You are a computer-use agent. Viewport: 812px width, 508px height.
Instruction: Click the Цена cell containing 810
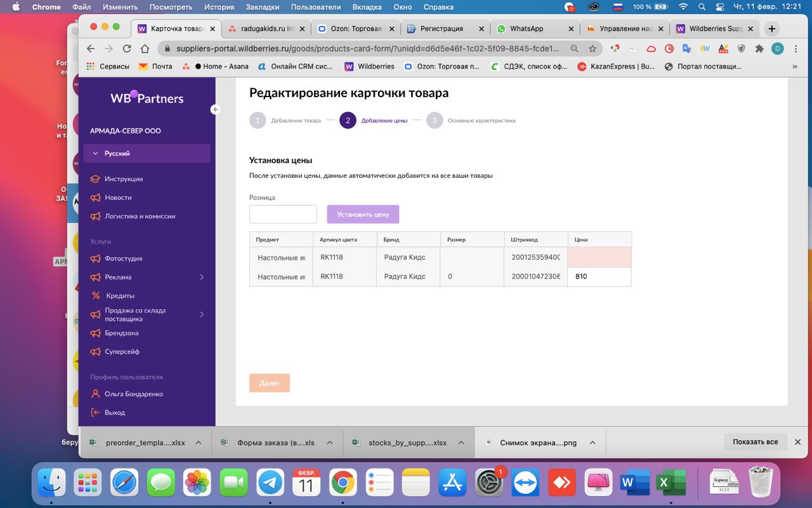click(x=599, y=277)
